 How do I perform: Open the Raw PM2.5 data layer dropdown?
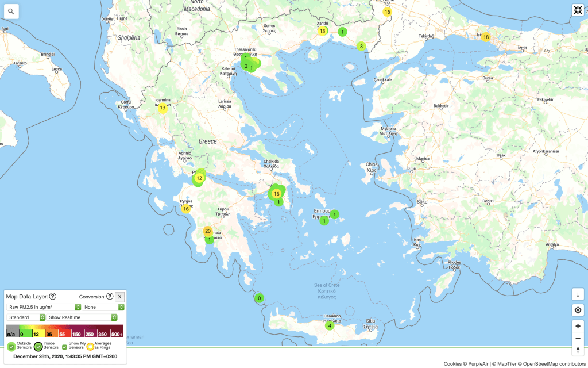coord(42,307)
